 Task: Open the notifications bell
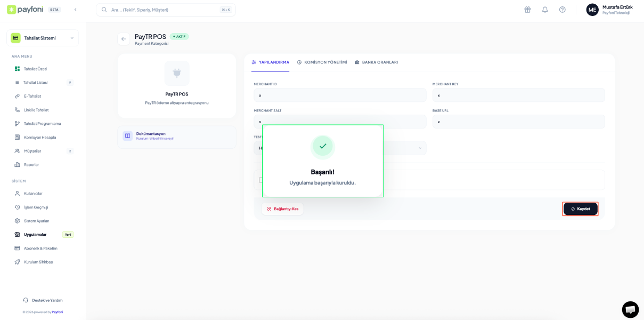[x=545, y=10]
